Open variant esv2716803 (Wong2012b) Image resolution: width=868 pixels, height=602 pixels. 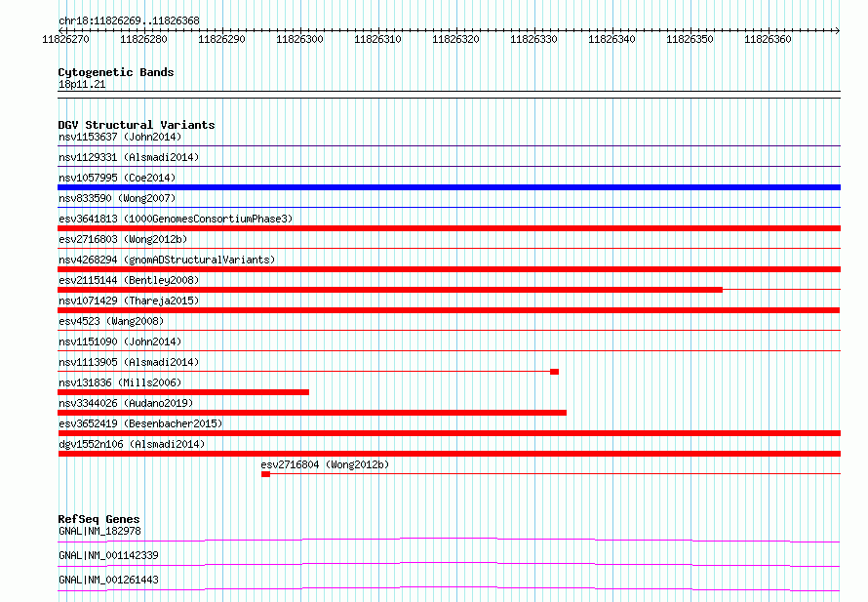pyautogui.click(x=123, y=239)
